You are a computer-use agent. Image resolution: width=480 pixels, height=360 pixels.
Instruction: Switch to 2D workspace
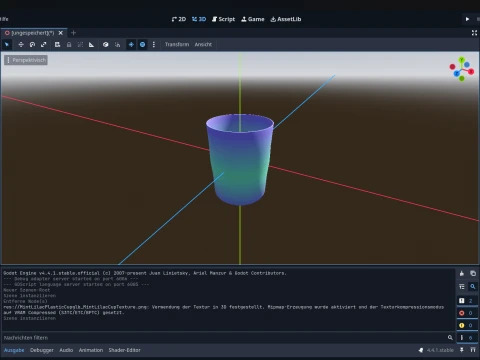click(x=179, y=19)
